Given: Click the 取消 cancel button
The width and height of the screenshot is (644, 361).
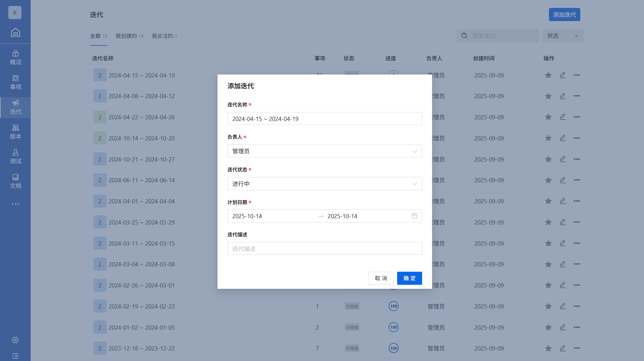Looking at the screenshot, I should tap(381, 278).
